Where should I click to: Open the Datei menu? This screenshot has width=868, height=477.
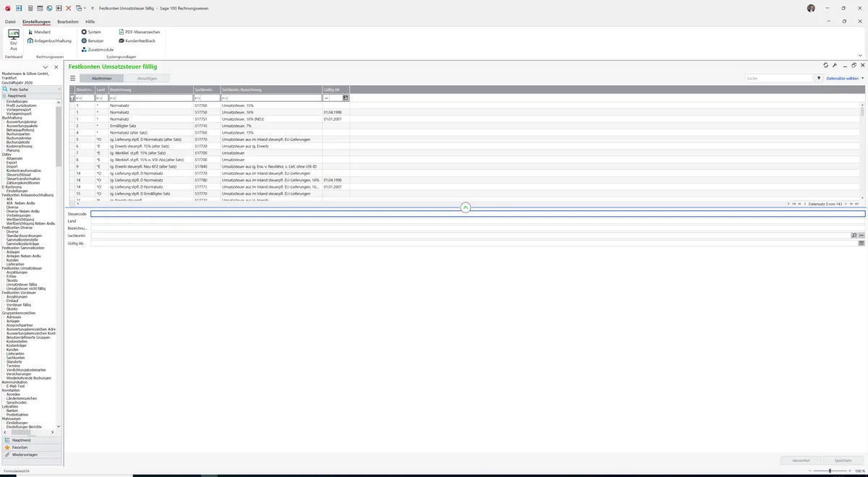pyautogui.click(x=10, y=22)
